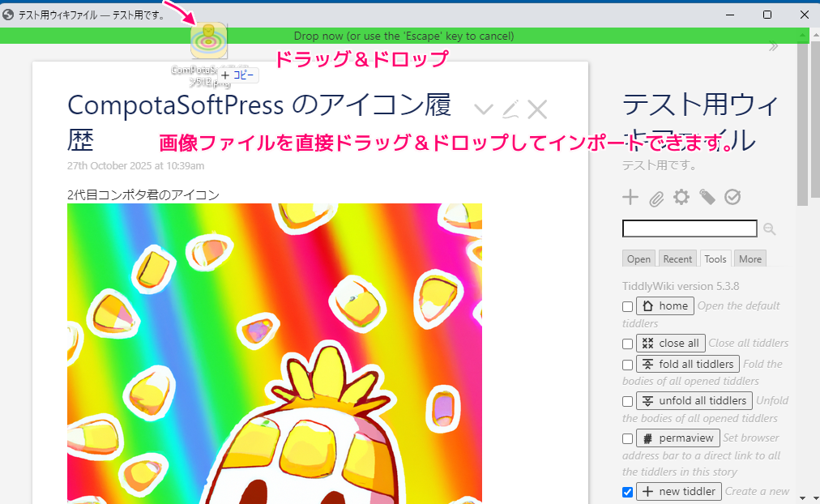Image resolution: width=820 pixels, height=504 pixels.
Task: Open advanced search magnifier icon
Action: point(769,229)
